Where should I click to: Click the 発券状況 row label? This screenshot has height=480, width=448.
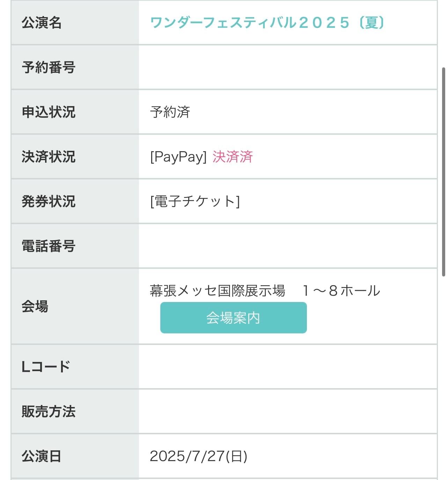49,201
